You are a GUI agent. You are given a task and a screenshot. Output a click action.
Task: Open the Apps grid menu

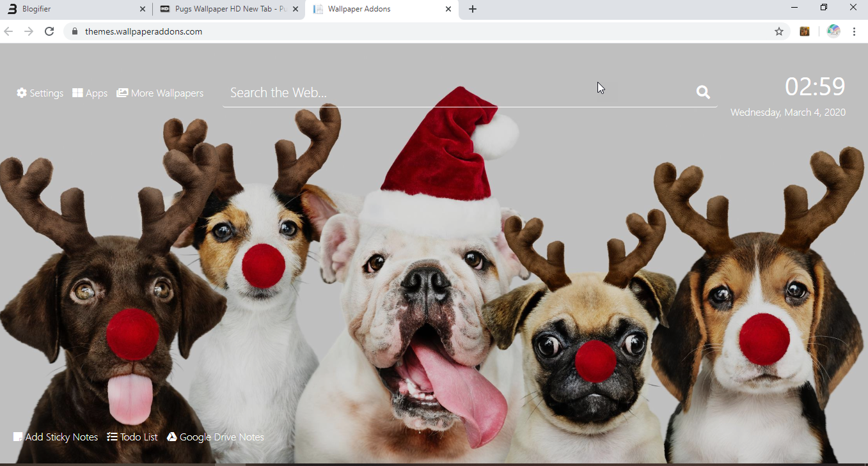90,93
